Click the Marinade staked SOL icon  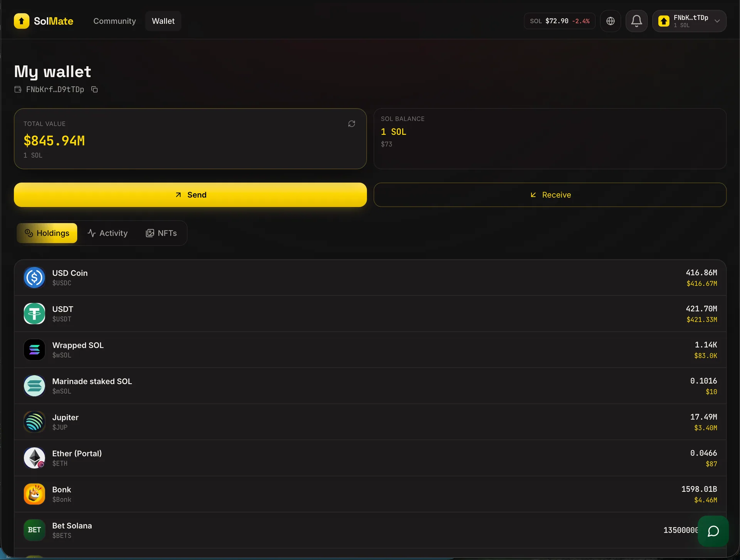click(x=34, y=386)
